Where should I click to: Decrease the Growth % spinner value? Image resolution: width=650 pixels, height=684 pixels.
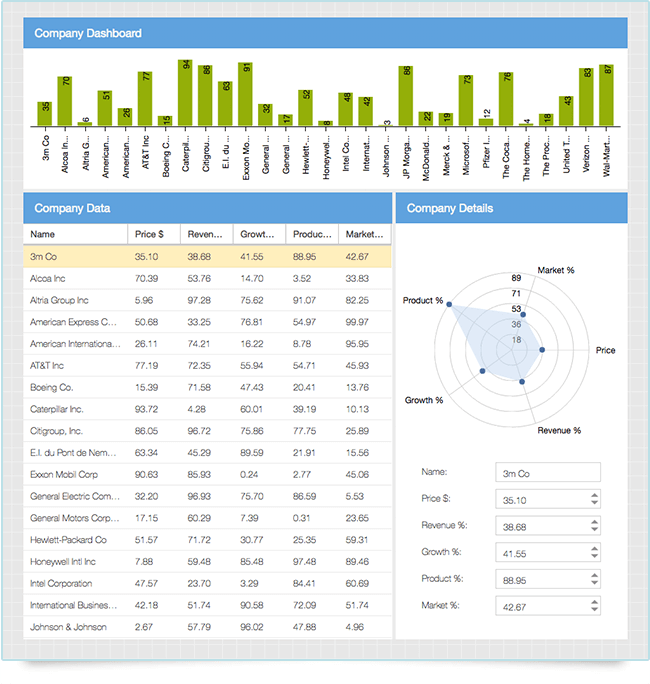click(x=594, y=556)
